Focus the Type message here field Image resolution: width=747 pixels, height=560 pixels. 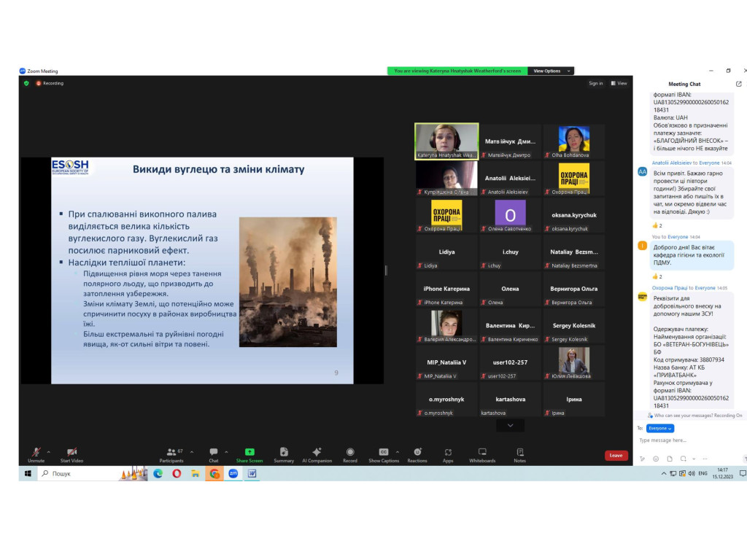click(x=689, y=440)
